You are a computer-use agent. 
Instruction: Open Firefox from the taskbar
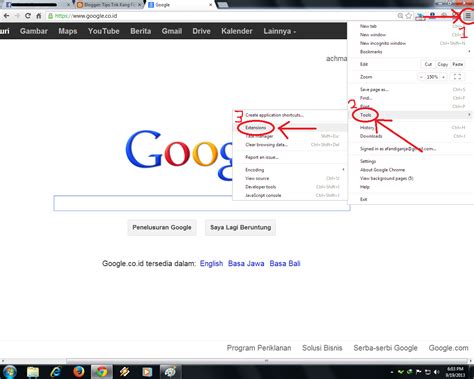click(x=79, y=371)
